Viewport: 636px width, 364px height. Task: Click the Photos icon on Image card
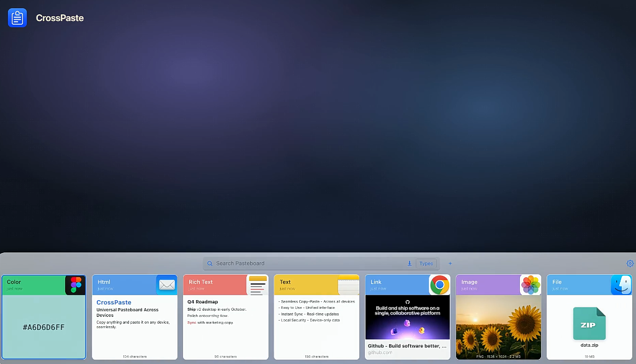coord(531,285)
